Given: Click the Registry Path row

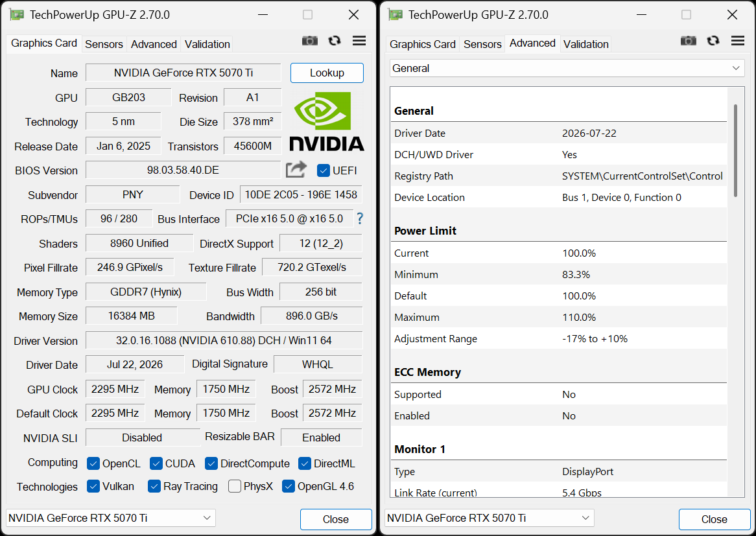Looking at the screenshot, I should [x=558, y=176].
